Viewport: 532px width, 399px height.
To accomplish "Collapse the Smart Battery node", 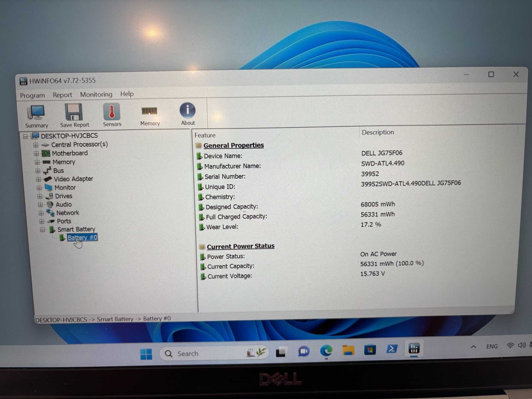I will (43, 230).
